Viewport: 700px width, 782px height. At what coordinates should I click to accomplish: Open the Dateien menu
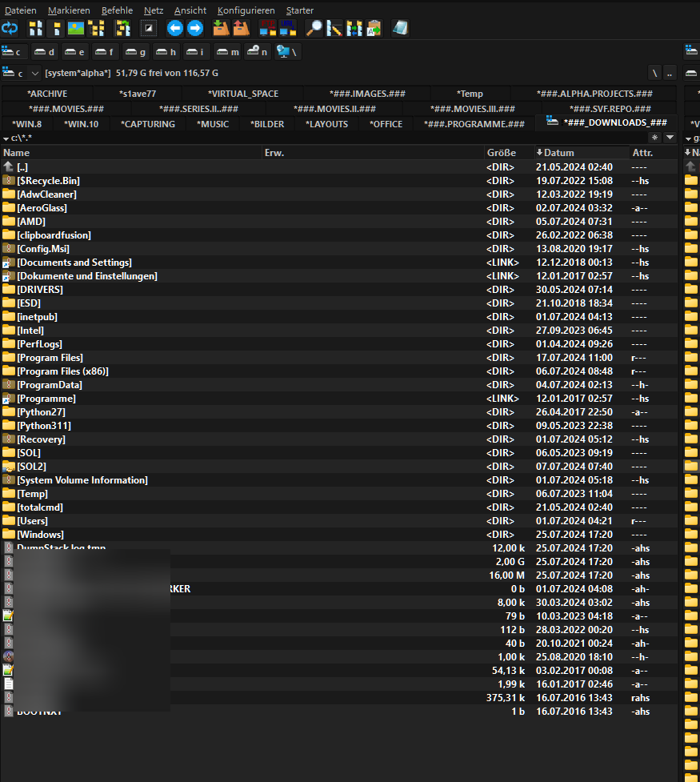21,10
